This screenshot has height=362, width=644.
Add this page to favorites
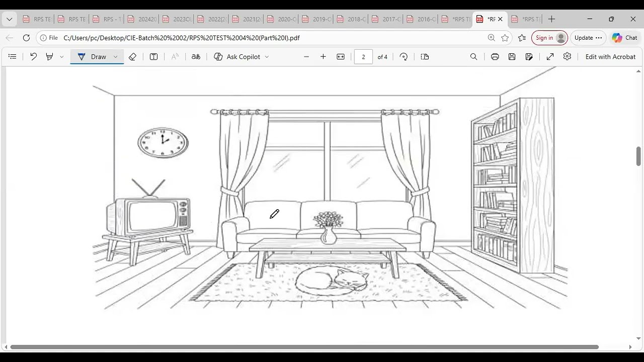coord(505,38)
